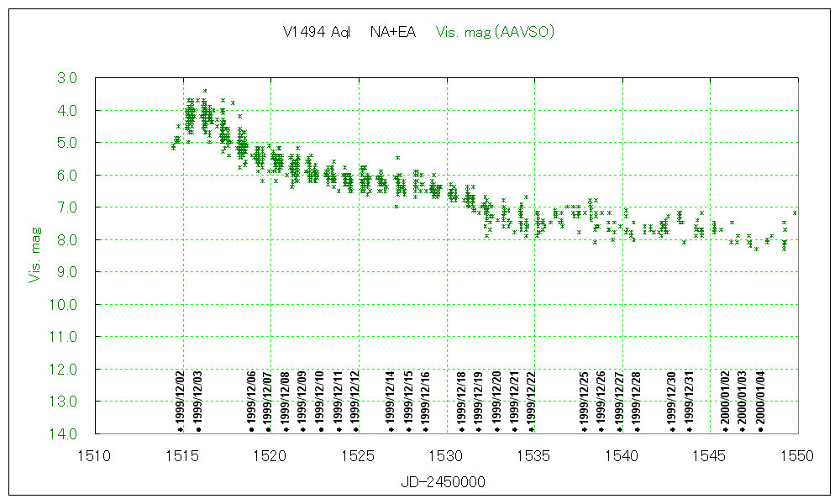Select the 14.0 y-axis tick label
Screen dimensions: 840x504
[65, 433]
